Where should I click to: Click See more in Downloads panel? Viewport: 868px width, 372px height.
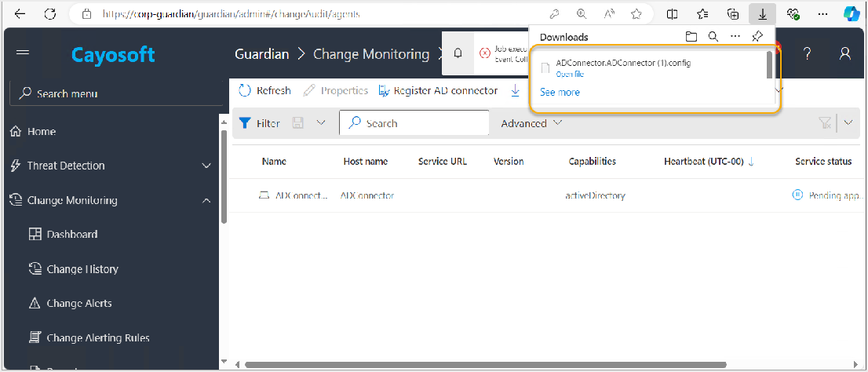(560, 92)
